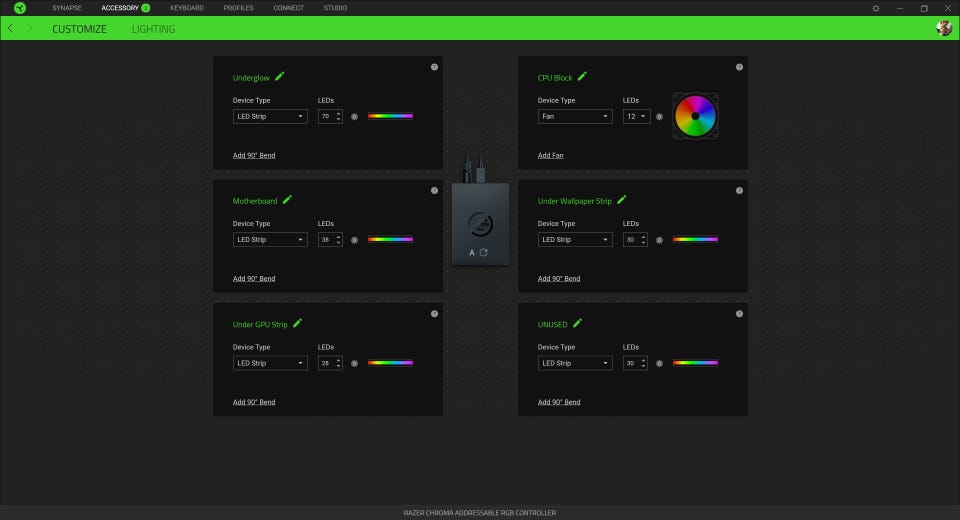Switch to the LIGHTING subtab

(x=153, y=29)
